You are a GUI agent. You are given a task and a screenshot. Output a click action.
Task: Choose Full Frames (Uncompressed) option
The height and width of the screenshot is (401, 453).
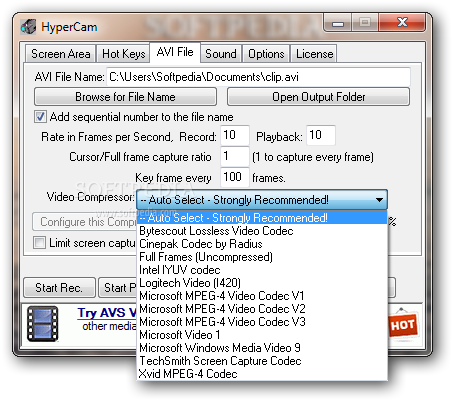click(x=262, y=257)
